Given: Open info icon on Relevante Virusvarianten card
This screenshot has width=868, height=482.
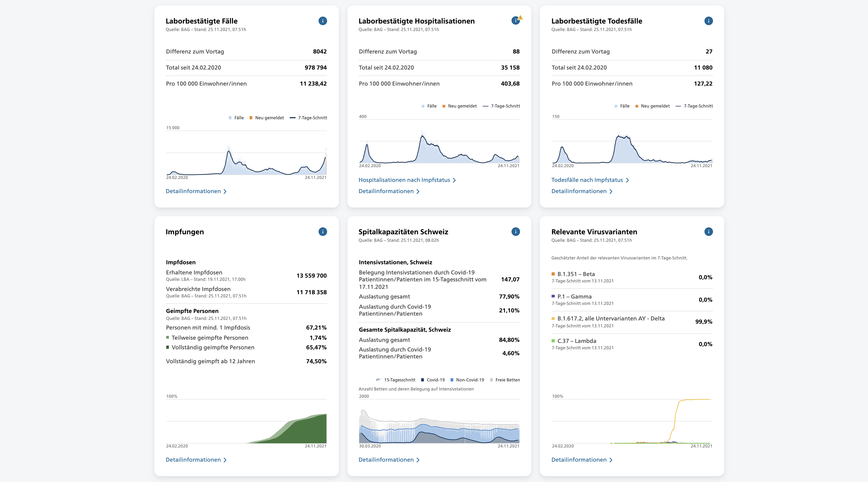Looking at the screenshot, I should (x=708, y=232).
